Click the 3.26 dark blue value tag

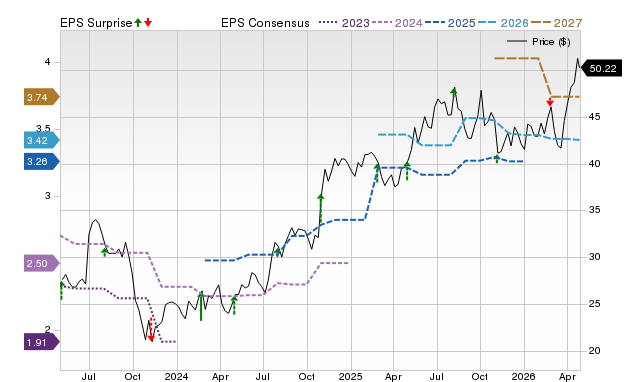[x=42, y=162]
